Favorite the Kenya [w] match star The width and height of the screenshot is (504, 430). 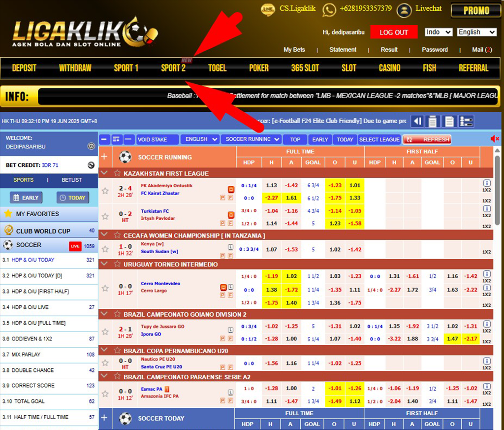coord(105,249)
